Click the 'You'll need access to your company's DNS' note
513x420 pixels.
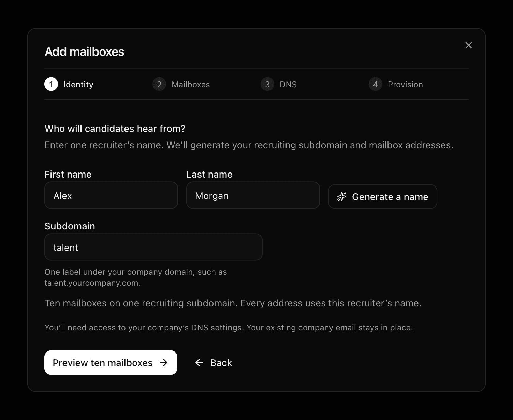click(x=229, y=328)
